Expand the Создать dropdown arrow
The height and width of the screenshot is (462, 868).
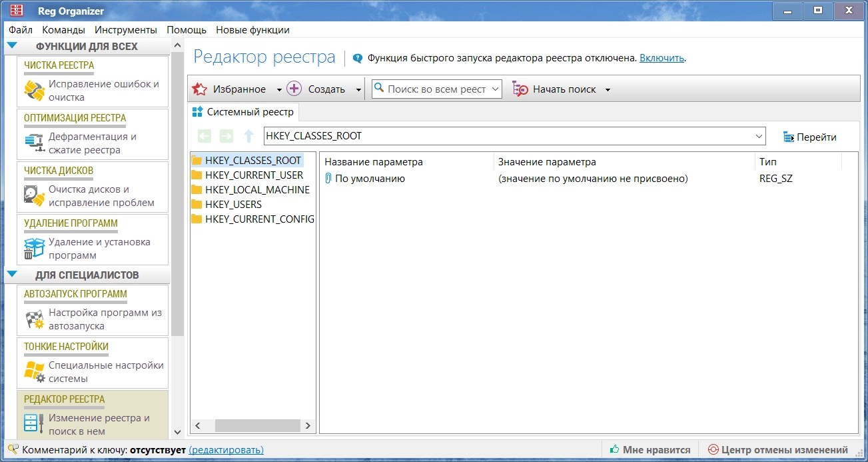358,90
